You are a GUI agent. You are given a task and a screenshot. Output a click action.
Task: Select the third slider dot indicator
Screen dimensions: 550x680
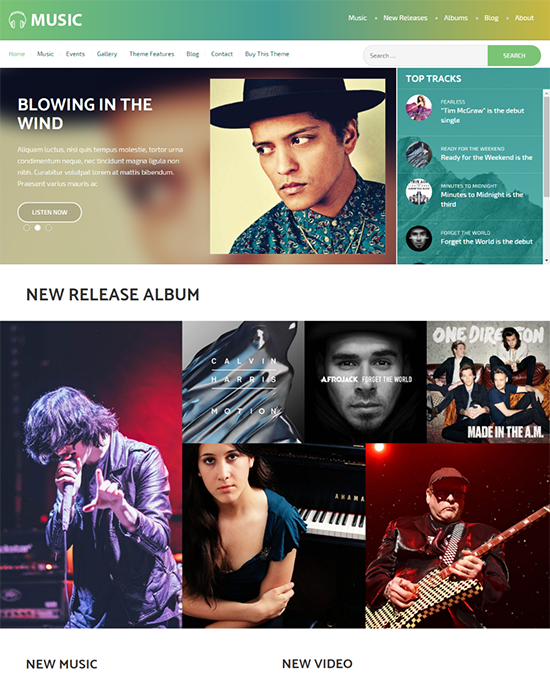tap(49, 228)
